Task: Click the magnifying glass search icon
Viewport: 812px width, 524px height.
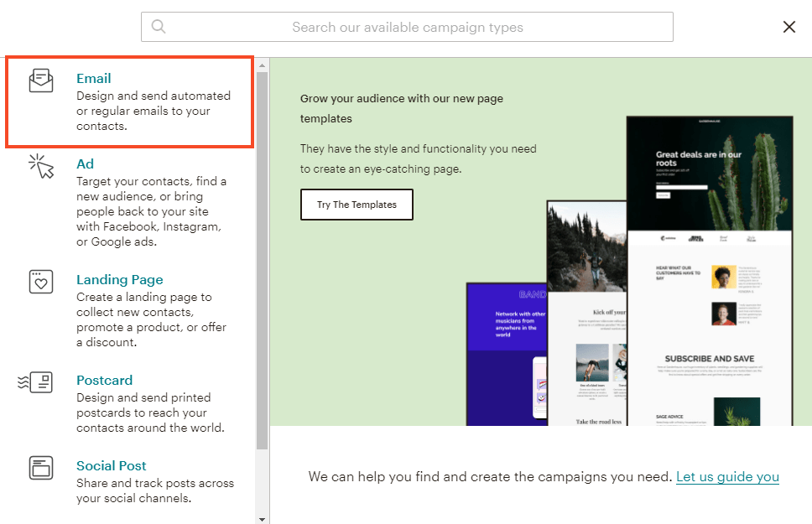Action: pyautogui.click(x=158, y=27)
